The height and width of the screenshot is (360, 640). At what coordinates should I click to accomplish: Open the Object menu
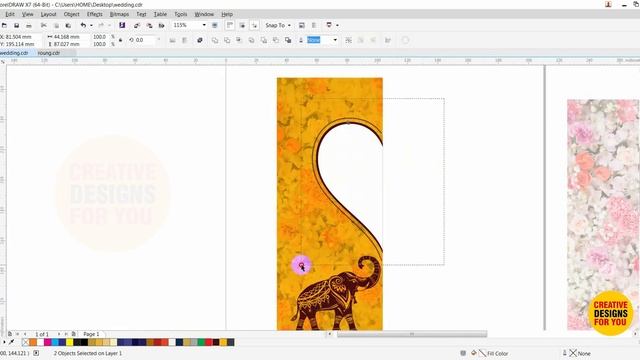[x=71, y=14]
